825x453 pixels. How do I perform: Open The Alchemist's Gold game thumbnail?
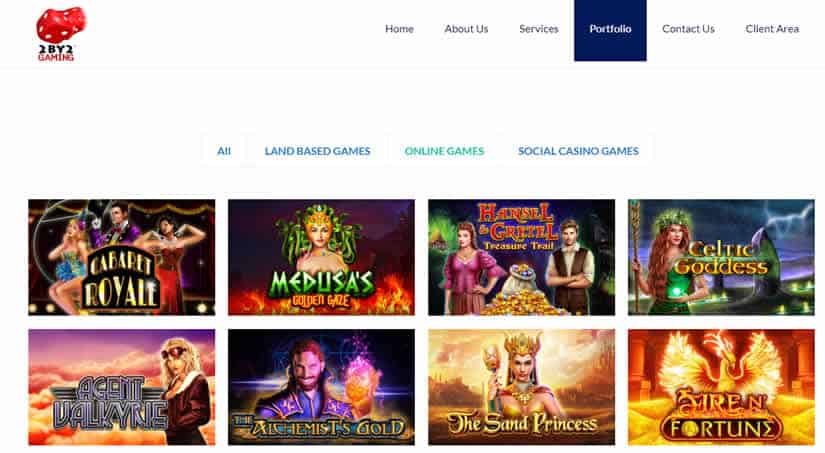(321, 387)
